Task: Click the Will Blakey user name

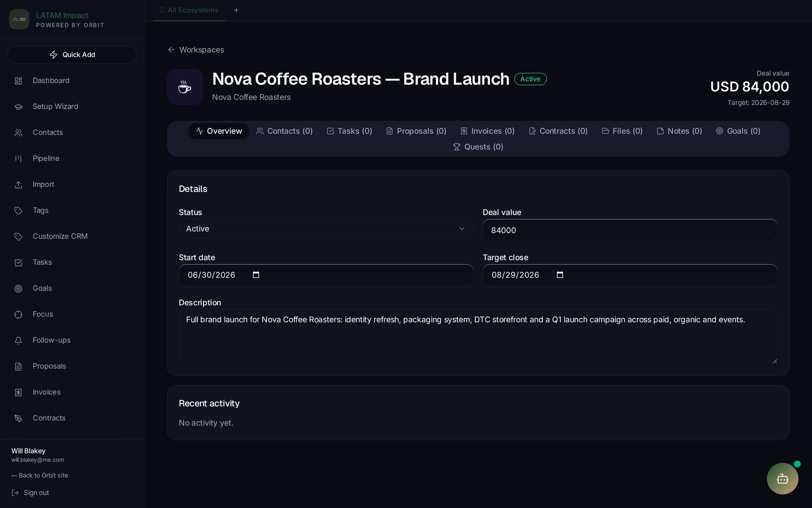Action: [28, 451]
